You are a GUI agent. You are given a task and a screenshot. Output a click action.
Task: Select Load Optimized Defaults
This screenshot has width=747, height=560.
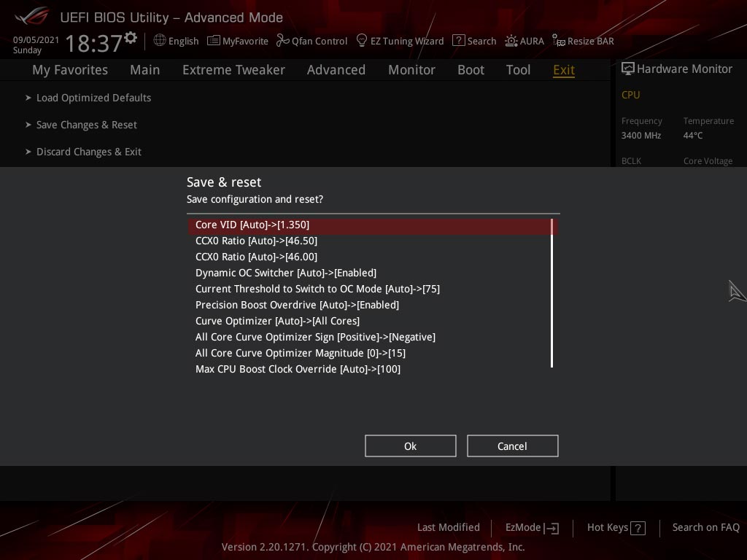click(x=94, y=98)
